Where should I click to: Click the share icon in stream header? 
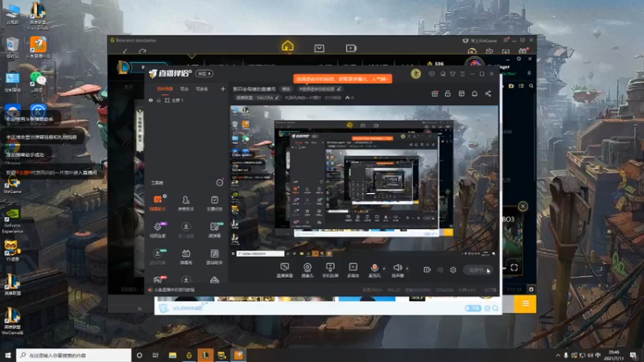pyautogui.click(x=488, y=93)
